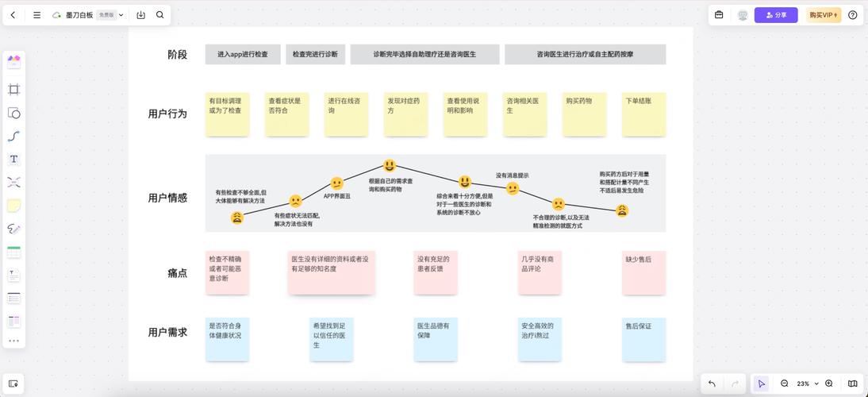Click the user avatar icon
Image resolution: width=868 pixels, height=397 pixels.
point(743,16)
